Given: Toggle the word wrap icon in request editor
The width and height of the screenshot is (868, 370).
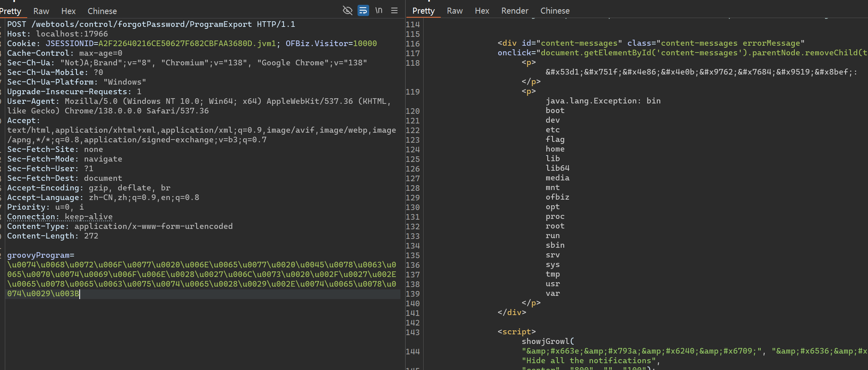Looking at the screenshot, I should (363, 10).
